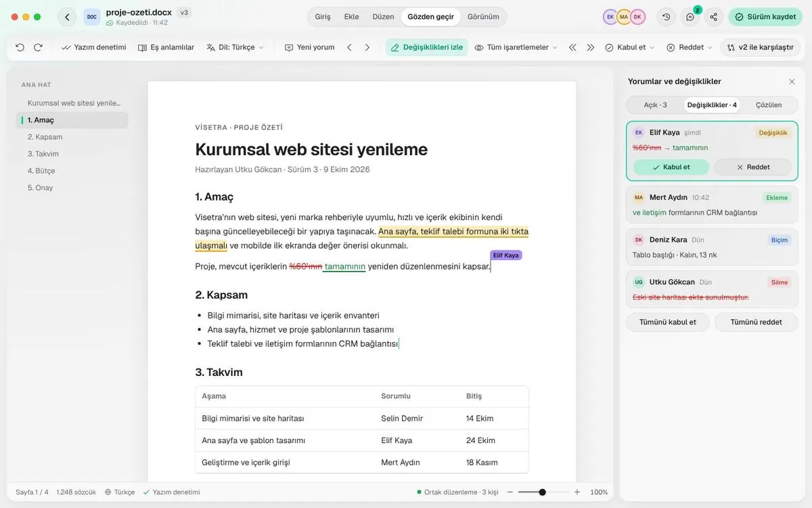Click Elif Kaya's EK avatar in header
This screenshot has height=508, width=812.
pyautogui.click(x=610, y=17)
